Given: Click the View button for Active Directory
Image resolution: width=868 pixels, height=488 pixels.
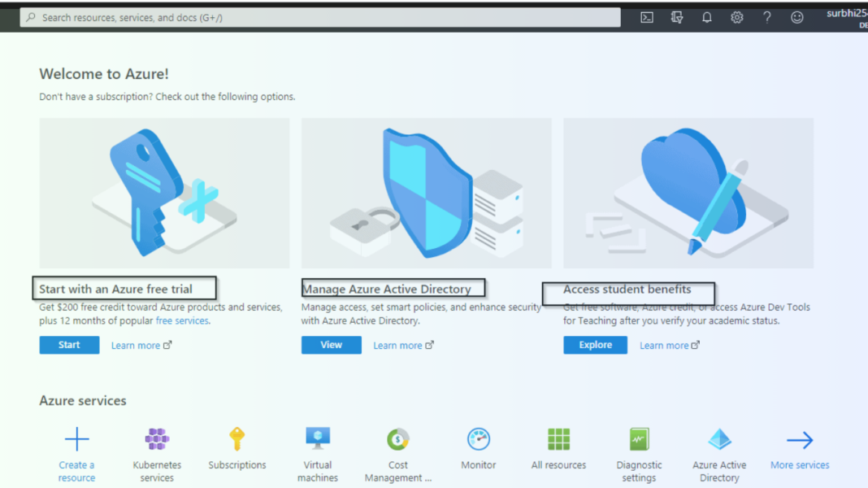Looking at the screenshot, I should (331, 345).
